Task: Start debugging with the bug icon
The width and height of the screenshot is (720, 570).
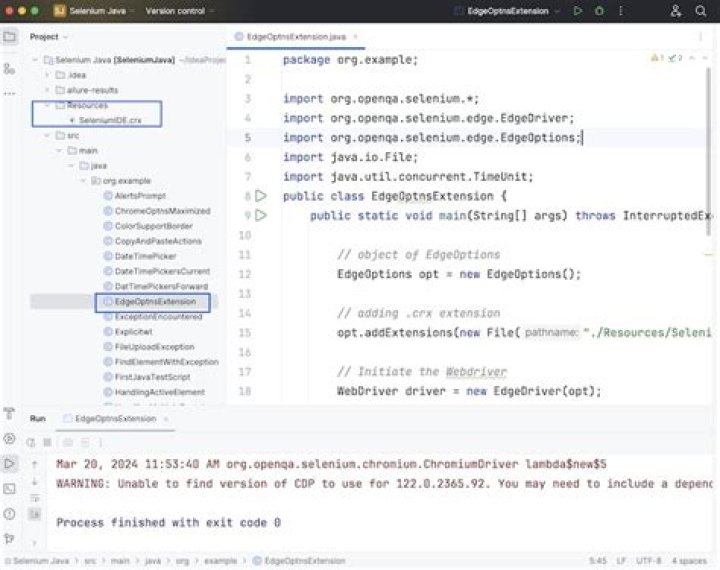Action: click(599, 11)
